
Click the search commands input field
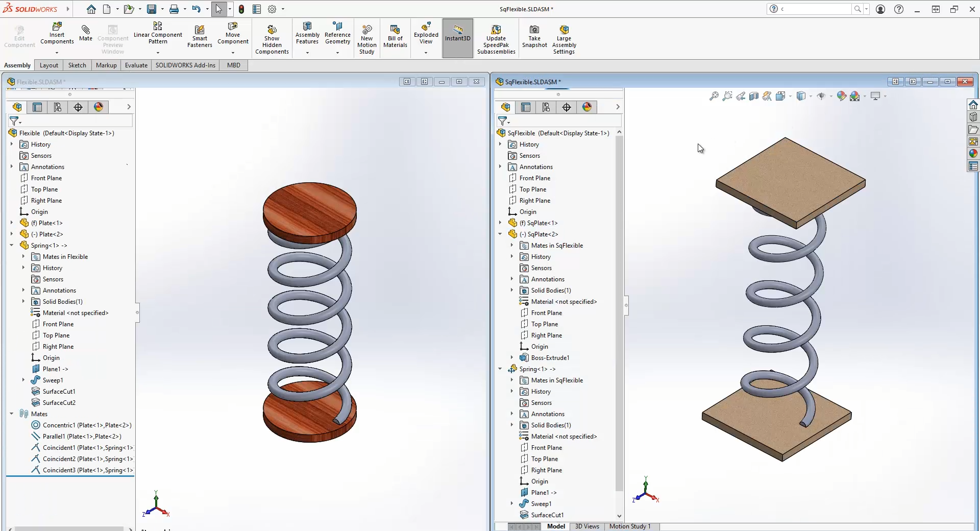[815, 9]
